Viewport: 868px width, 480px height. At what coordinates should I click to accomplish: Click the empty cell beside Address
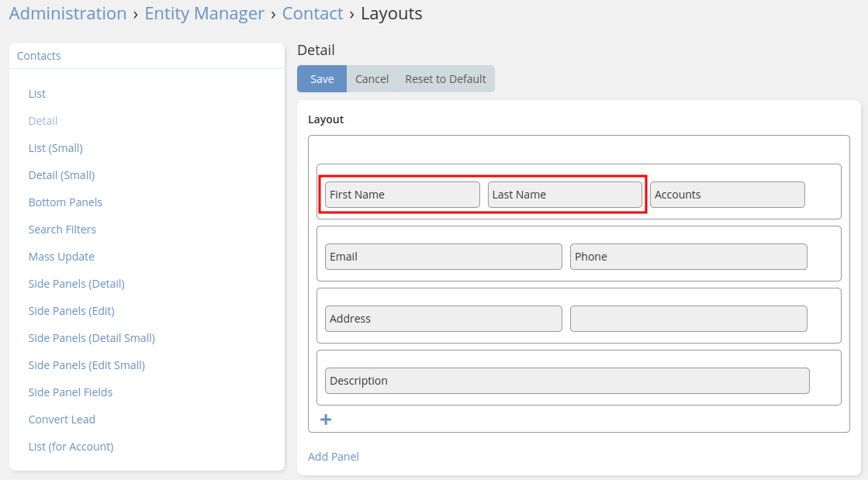[x=688, y=319]
